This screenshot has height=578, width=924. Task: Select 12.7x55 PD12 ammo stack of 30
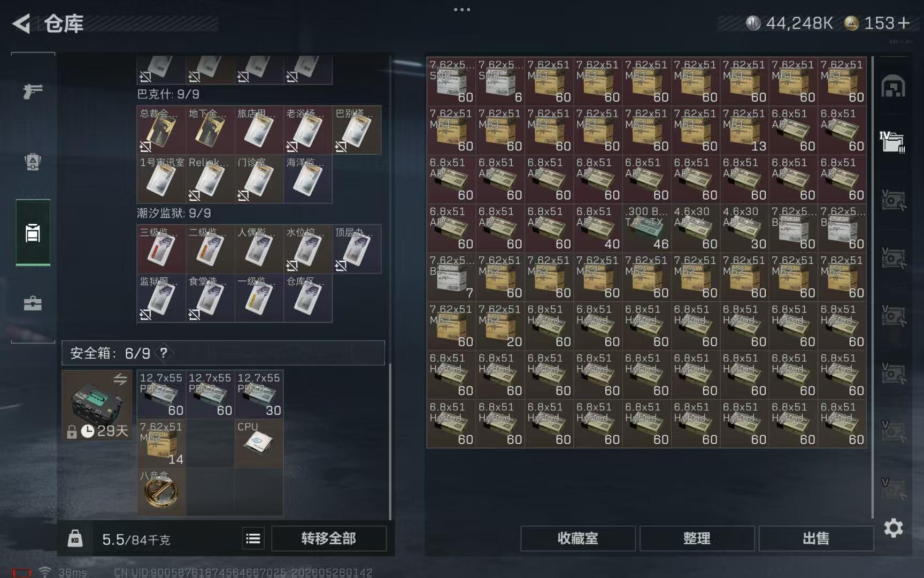pos(259,394)
